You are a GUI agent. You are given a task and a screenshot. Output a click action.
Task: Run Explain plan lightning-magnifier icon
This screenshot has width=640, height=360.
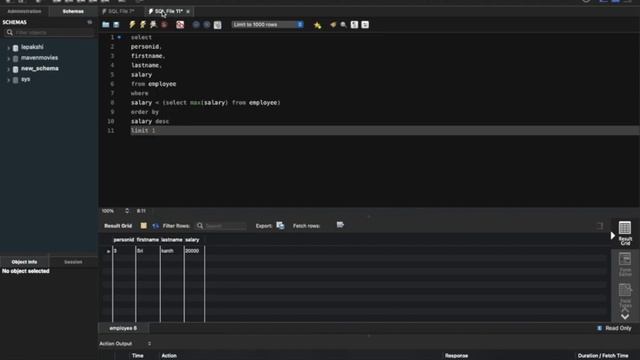[153, 25]
